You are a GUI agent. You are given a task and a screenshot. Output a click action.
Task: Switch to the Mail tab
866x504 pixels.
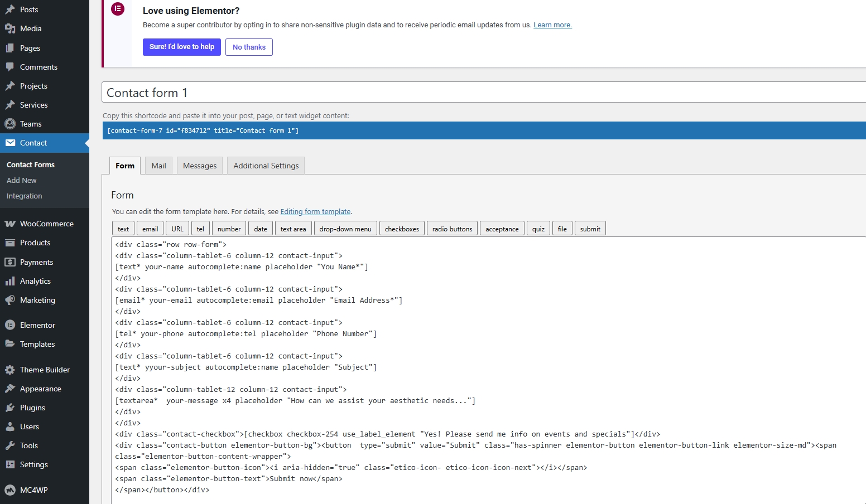(158, 166)
